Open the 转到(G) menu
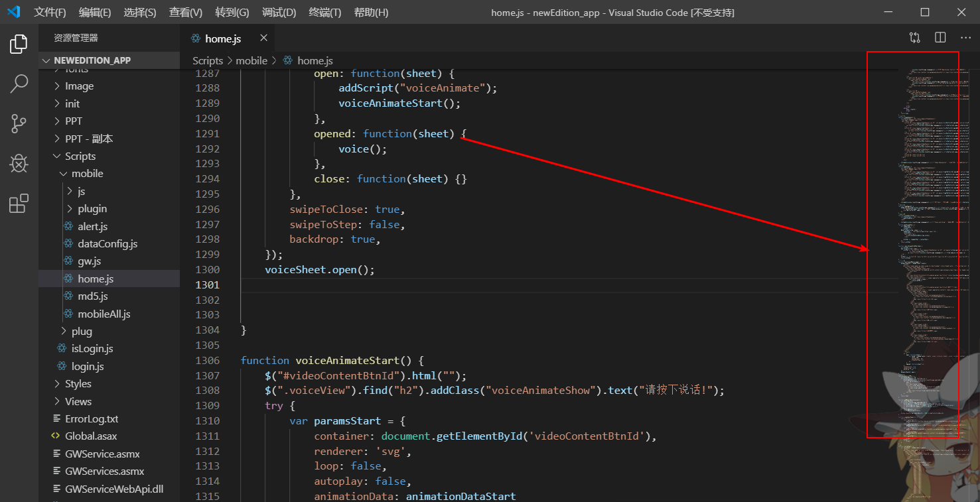The image size is (980, 502). pos(232,13)
